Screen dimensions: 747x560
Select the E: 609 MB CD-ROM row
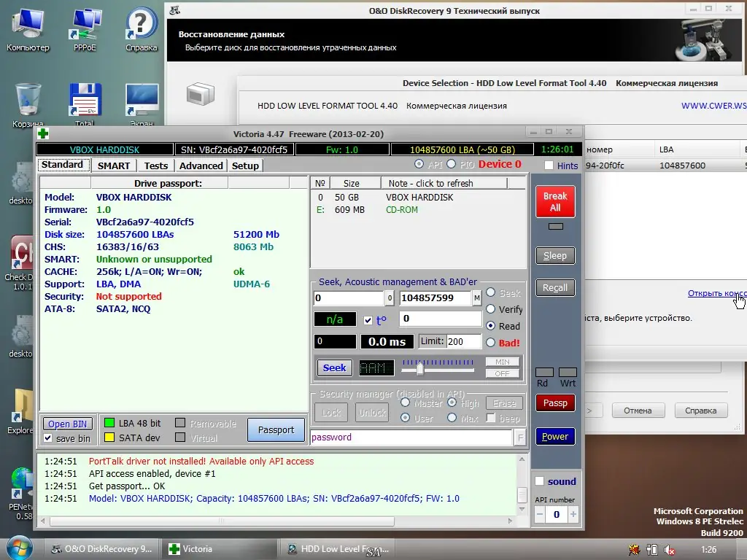point(418,209)
